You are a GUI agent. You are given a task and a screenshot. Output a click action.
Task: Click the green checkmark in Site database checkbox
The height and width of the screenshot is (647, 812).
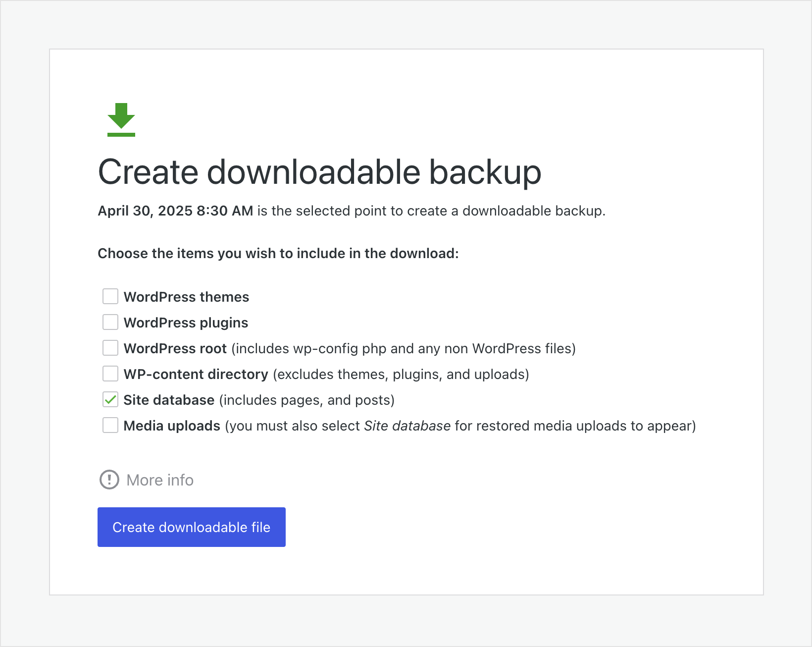click(110, 399)
